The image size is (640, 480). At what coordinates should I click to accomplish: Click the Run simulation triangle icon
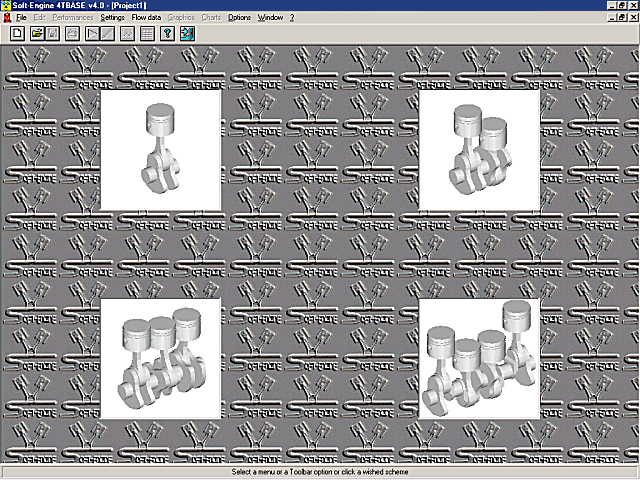point(92,33)
